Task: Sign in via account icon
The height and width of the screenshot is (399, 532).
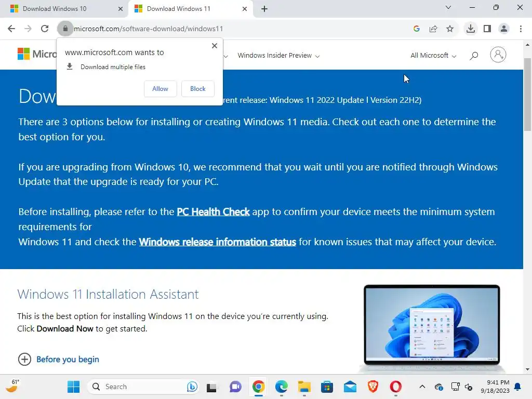Action: click(498, 55)
